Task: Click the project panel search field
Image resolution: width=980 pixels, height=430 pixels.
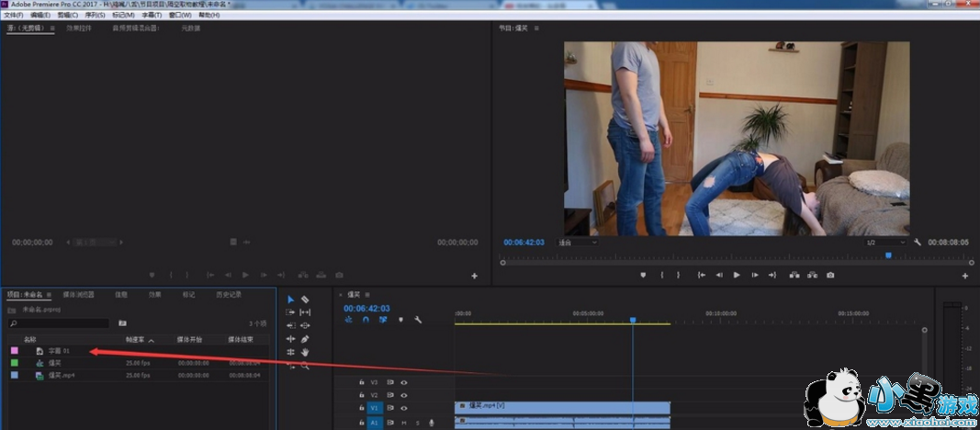Action: (60, 323)
